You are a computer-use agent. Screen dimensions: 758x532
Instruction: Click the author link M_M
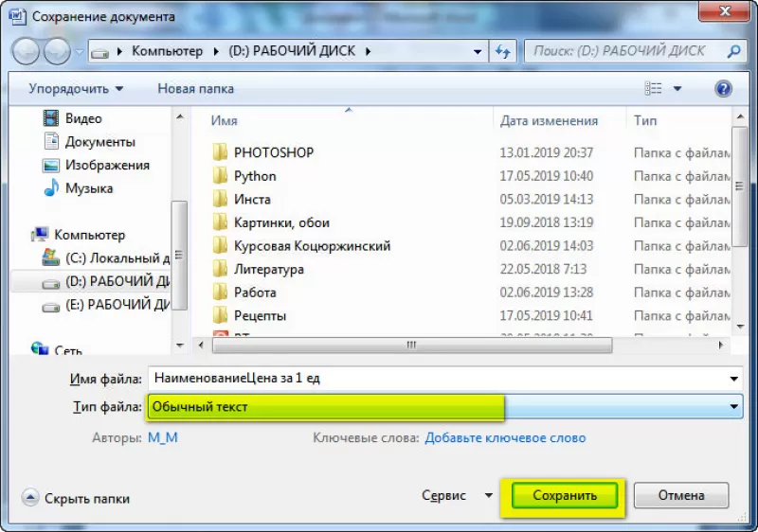[162, 438]
